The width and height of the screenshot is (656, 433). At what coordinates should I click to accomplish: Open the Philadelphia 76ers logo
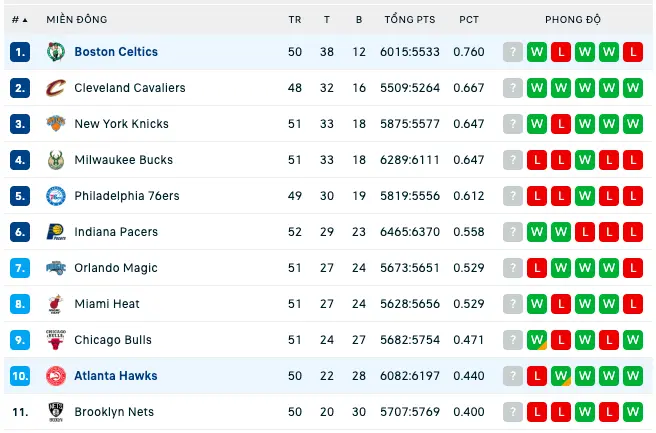(56, 196)
